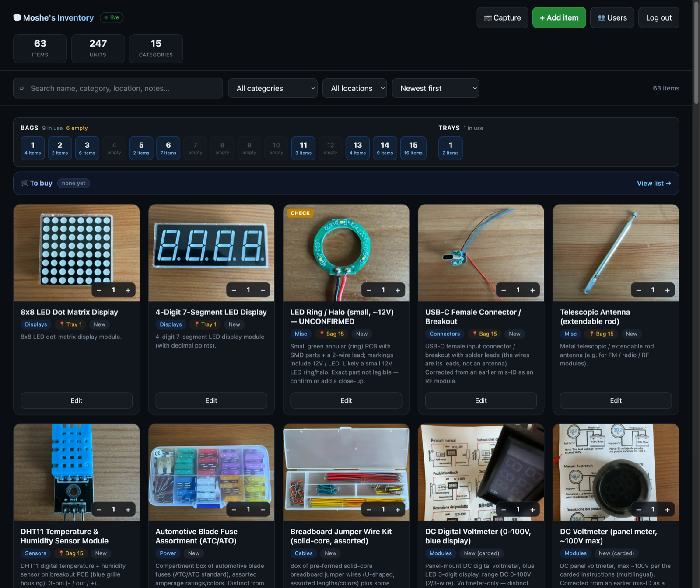The image size is (700, 588).
Task: Open the All locations dropdown
Action: click(354, 88)
